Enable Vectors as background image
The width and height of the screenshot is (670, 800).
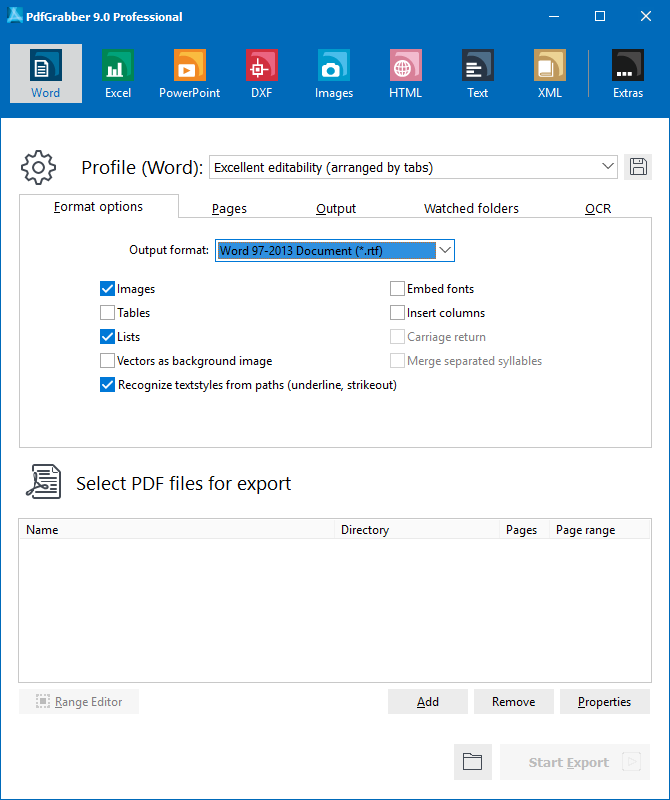[x=107, y=361]
